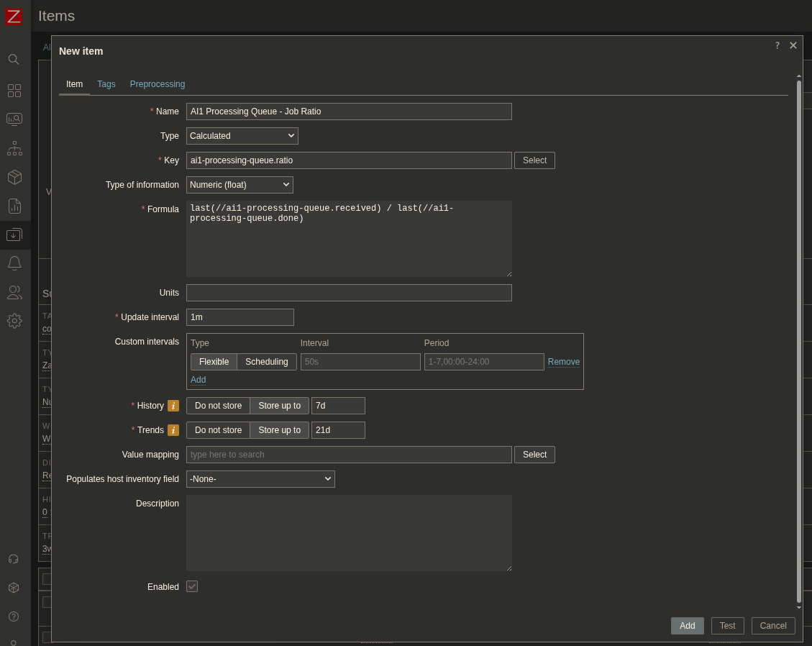
Task: Select Scheduling custom interval type
Action: pos(267,362)
